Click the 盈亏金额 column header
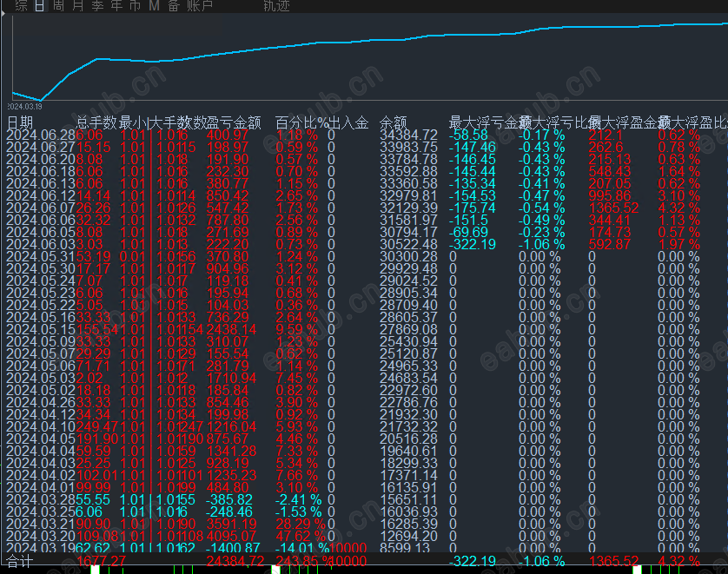728x574 pixels. (x=233, y=123)
